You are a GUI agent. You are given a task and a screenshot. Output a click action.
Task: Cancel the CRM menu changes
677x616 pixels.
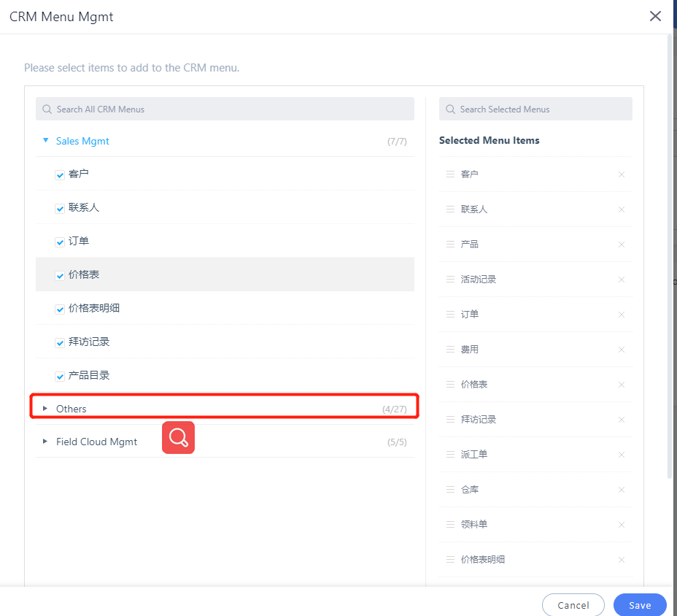point(573,605)
